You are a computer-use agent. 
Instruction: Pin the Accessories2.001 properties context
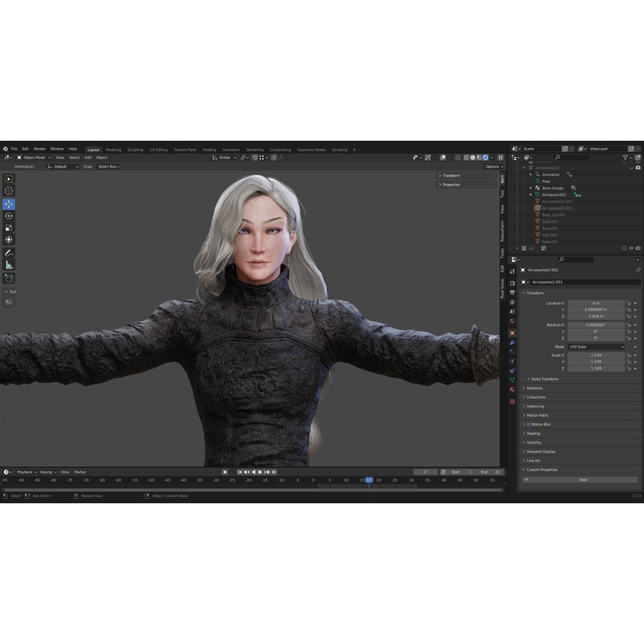(x=638, y=270)
